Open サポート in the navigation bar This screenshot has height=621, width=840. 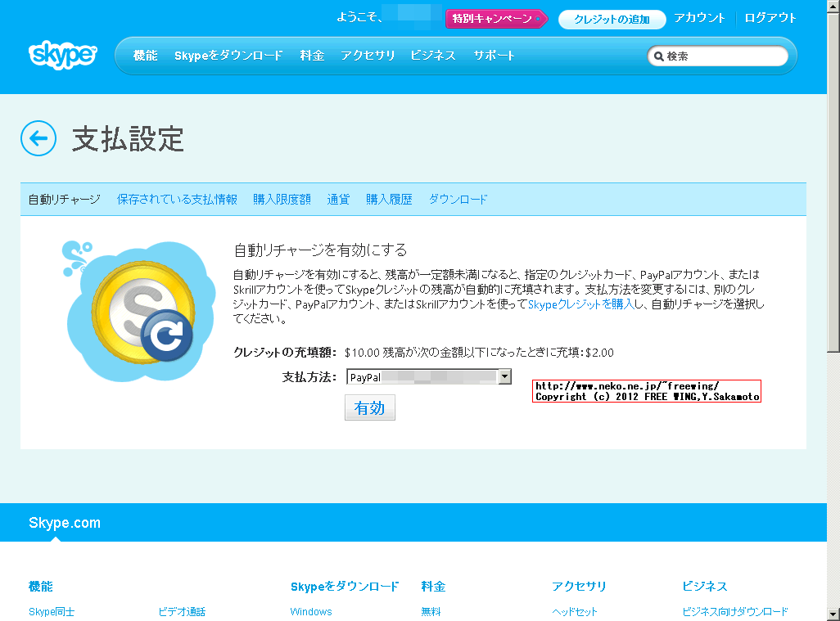493,56
